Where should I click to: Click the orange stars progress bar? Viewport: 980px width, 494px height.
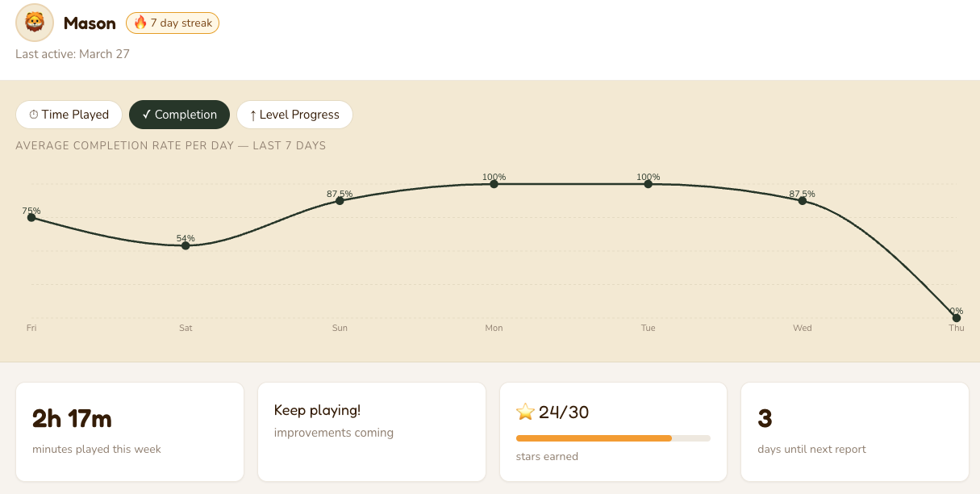tap(594, 438)
